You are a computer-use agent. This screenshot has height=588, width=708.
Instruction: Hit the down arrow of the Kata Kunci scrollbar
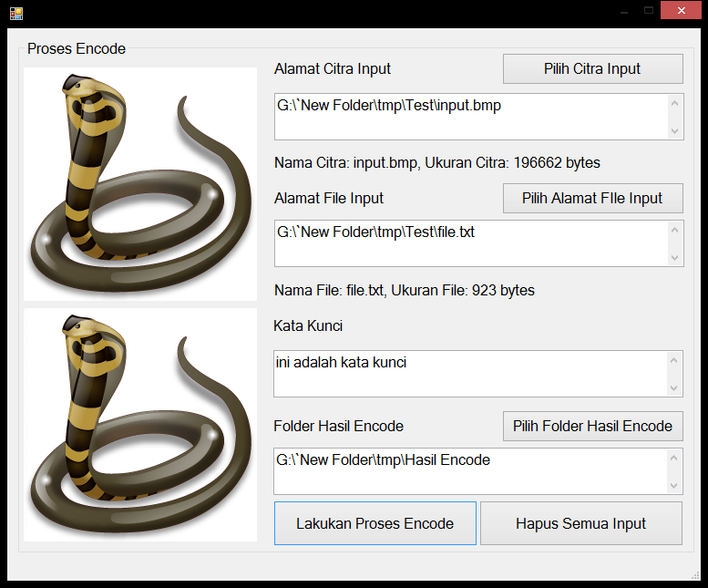click(x=674, y=388)
